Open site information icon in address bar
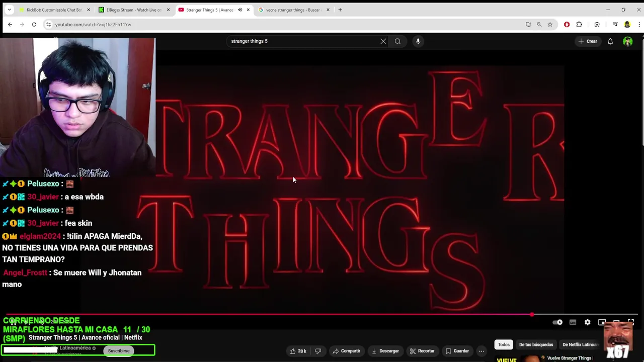644x362 pixels. pos(48,24)
